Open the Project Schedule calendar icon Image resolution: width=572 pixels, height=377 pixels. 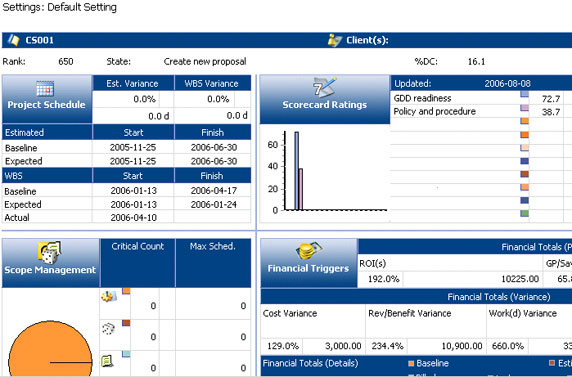tap(45, 89)
